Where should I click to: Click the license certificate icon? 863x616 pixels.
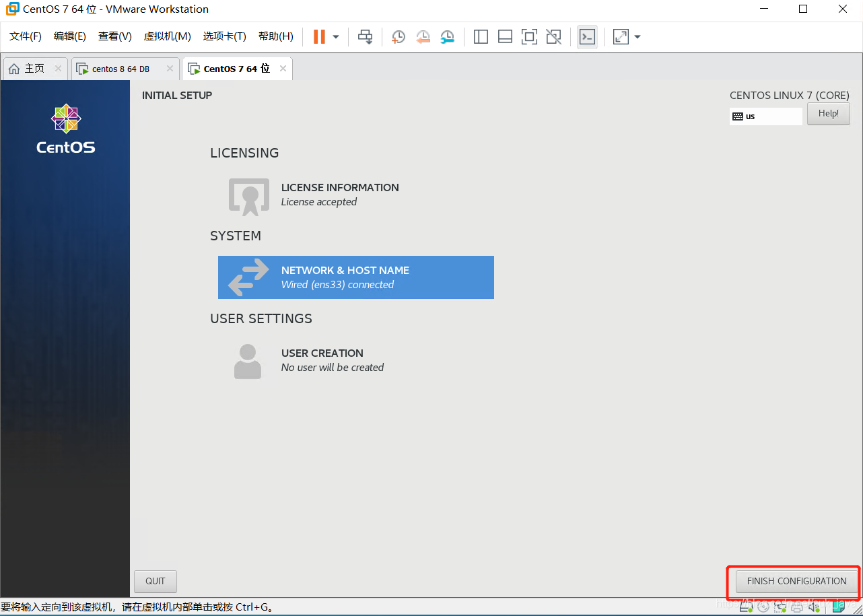[249, 197]
